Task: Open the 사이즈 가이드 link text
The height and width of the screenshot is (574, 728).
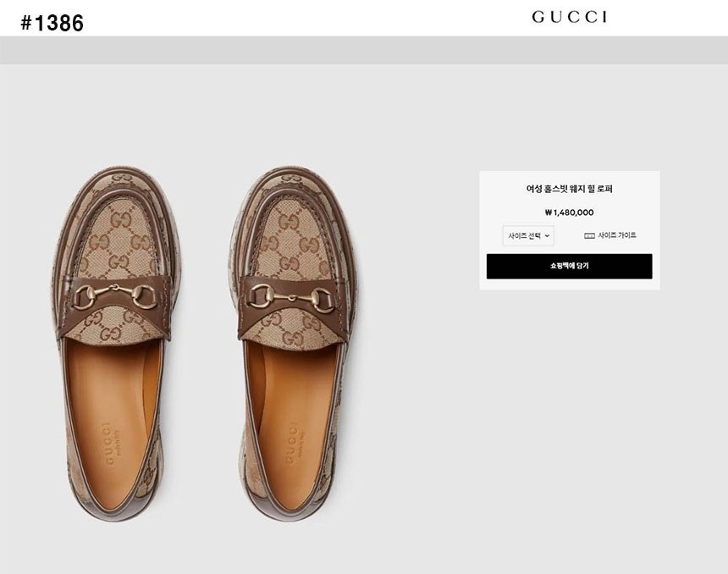Action: (x=617, y=235)
